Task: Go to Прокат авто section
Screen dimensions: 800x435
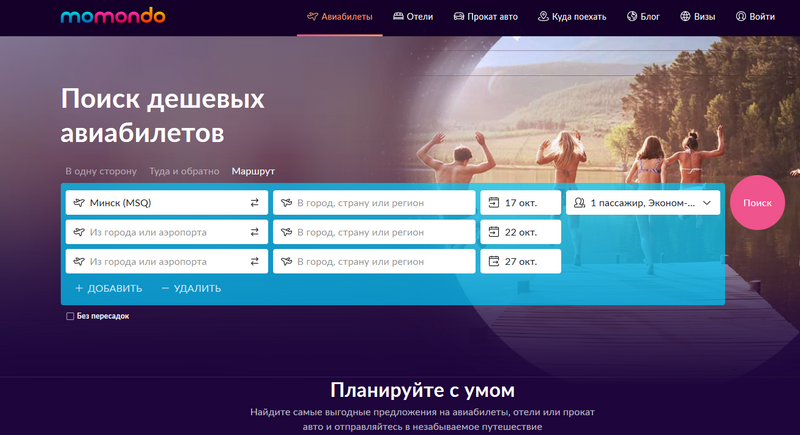Action: pos(486,17)
